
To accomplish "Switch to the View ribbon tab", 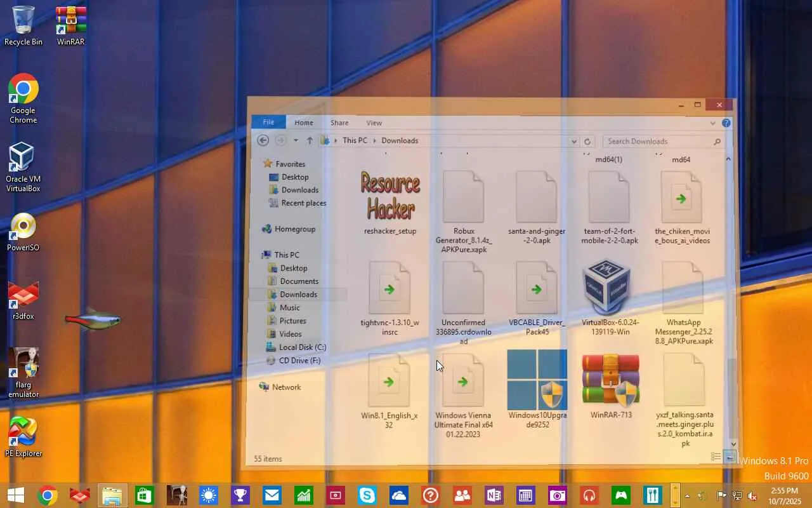I will (374, 123).
